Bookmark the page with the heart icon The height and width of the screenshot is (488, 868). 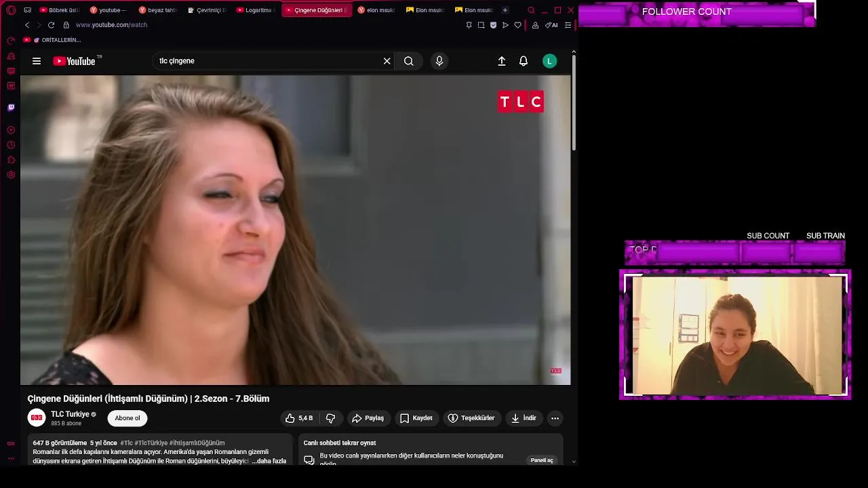click(x=518, y=25)
